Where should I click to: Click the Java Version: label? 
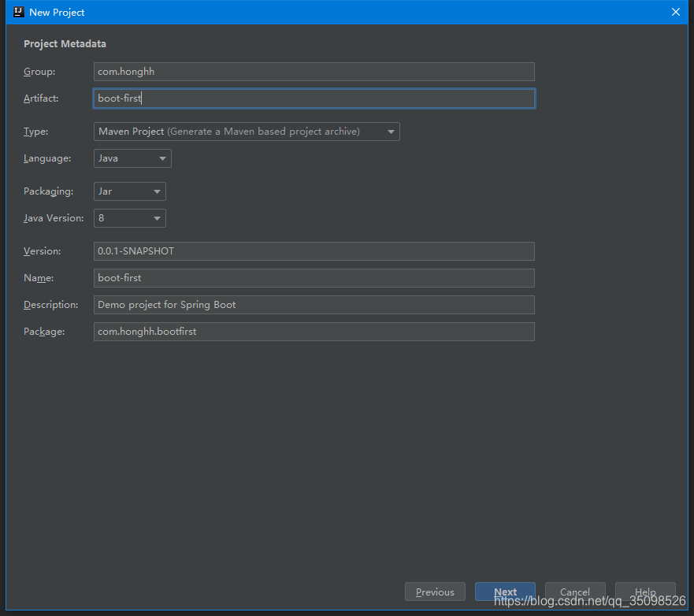pos(54,218)
